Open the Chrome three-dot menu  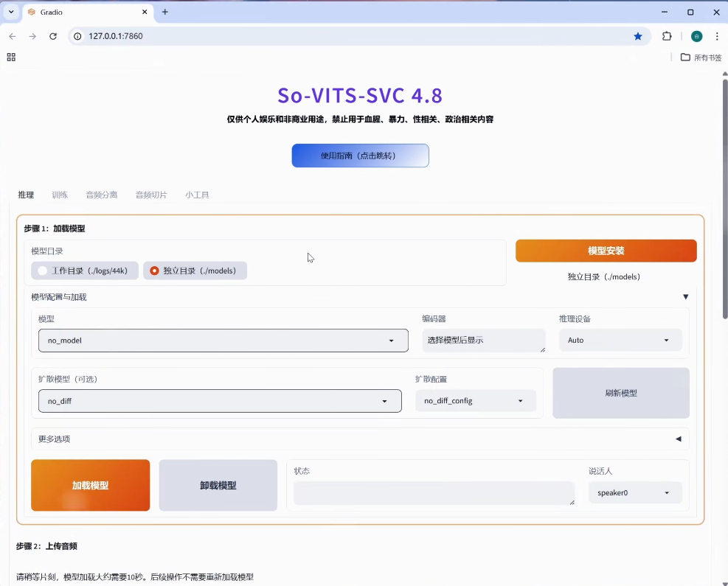pos(717,36)
